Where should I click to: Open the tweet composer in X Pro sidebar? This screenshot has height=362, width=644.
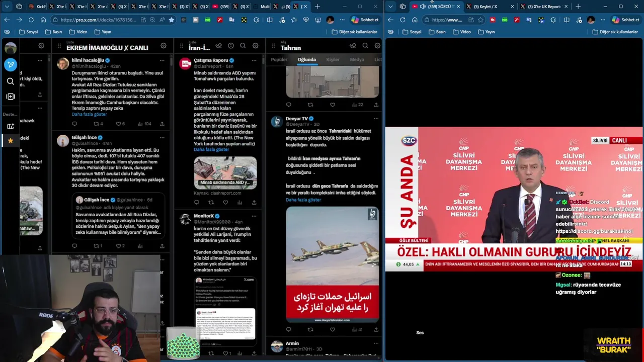[10, 64]
